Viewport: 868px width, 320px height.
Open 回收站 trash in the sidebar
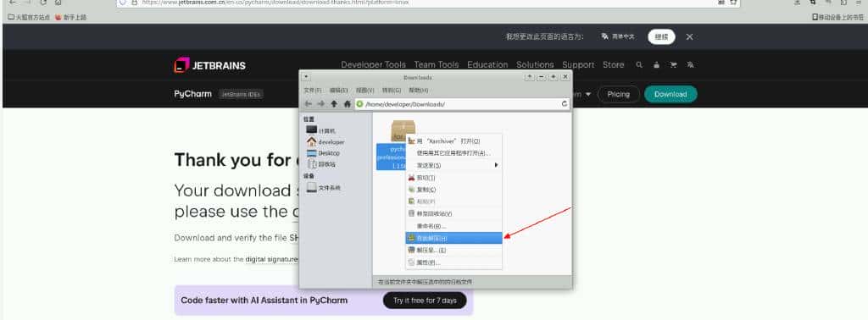[321, 164]
